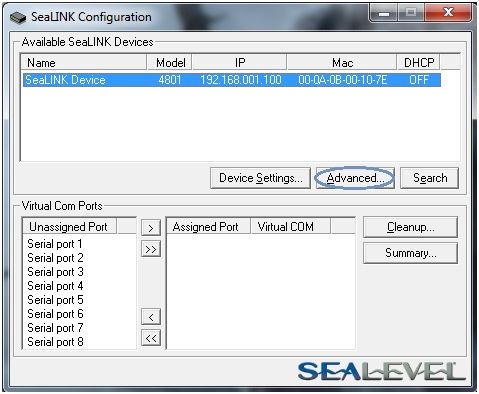Select Serial port 8

[55, 342]
